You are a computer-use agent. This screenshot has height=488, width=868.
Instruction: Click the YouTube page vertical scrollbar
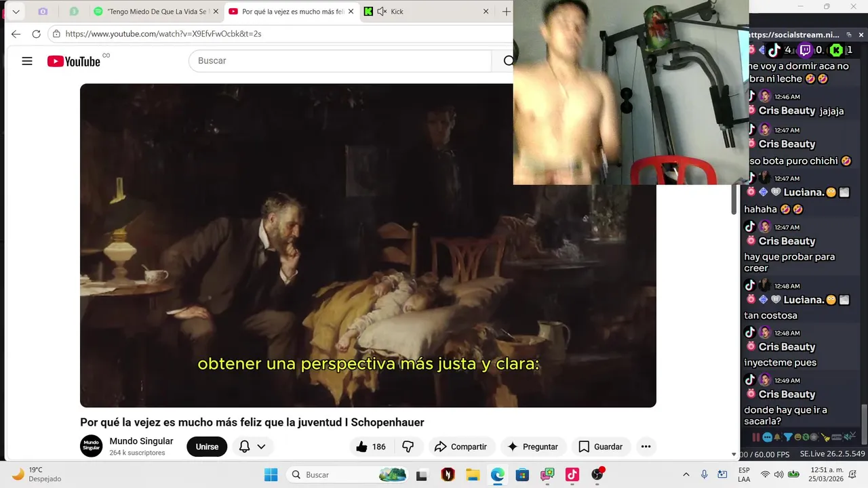734,199
